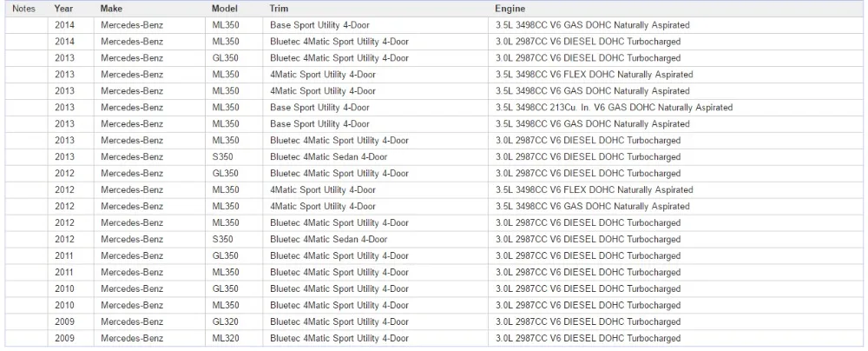Click year 2009 in the ML320 row

(64, 338)
